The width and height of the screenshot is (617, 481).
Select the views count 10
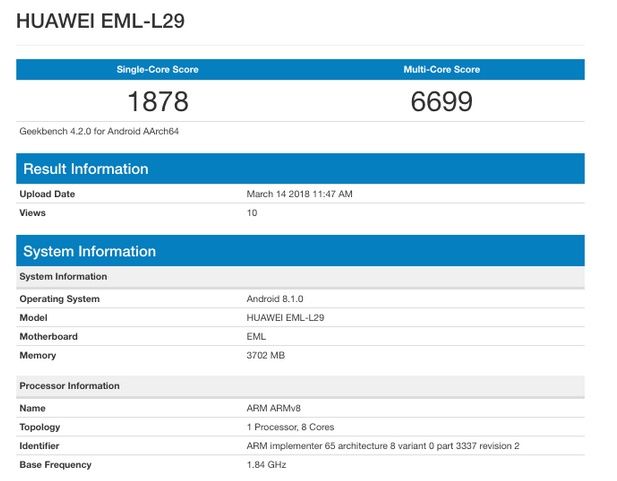pyautogui.click(x=252, y=213)
